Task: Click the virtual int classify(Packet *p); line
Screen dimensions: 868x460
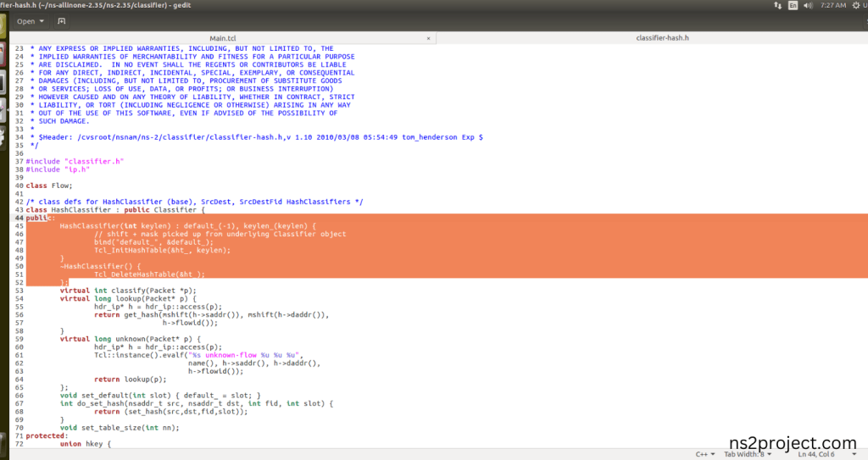Action: pos(128,290)
